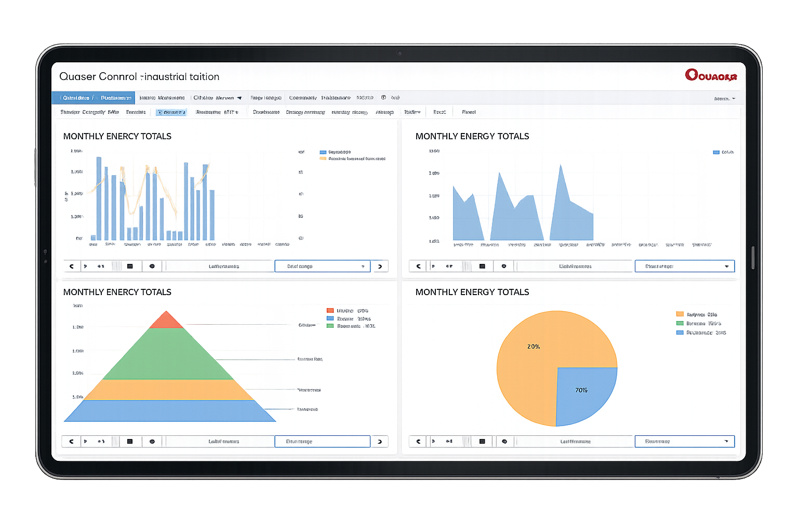Click the record dot in the pyramid chart panel toolbar

click(x=152, y=442)
